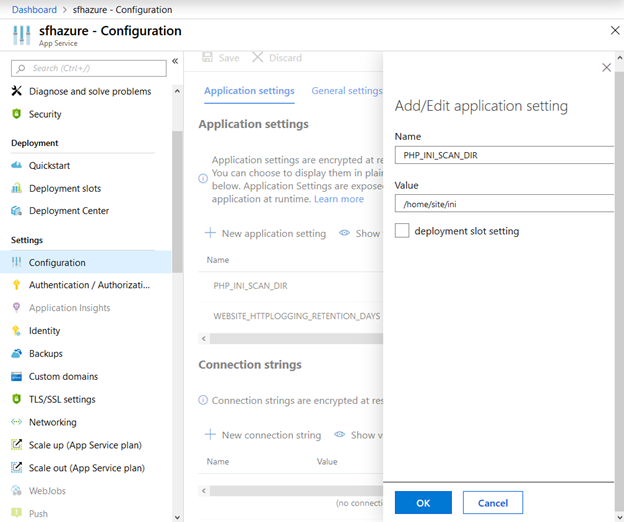Click the application settings Name column header
This screenshot has height=522, width=624.
218,260
